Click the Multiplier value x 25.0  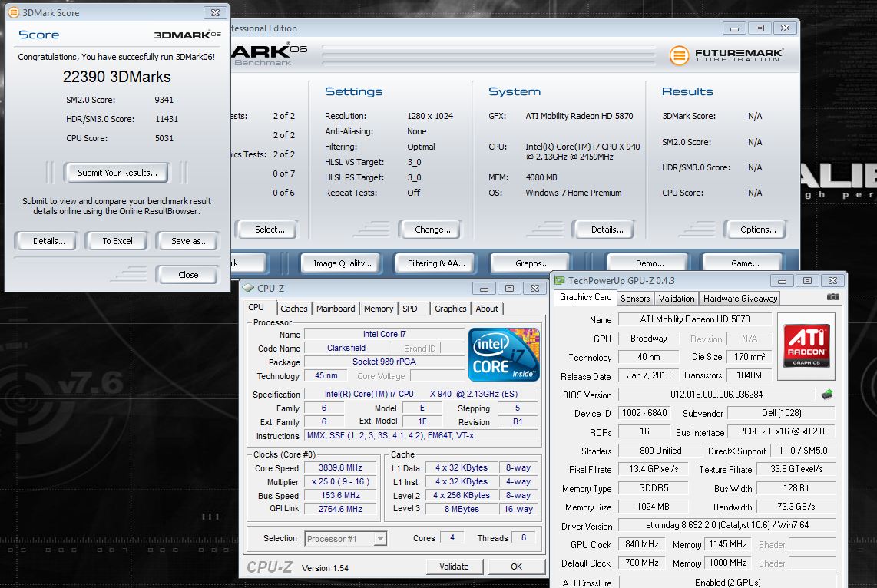[341, 482]
